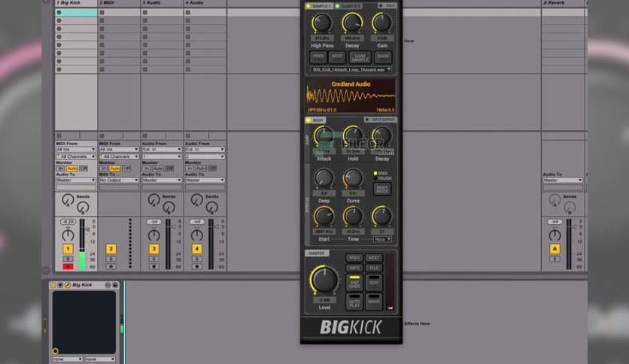Toggle the AUTO PLAY button

(x=354, y=302)
